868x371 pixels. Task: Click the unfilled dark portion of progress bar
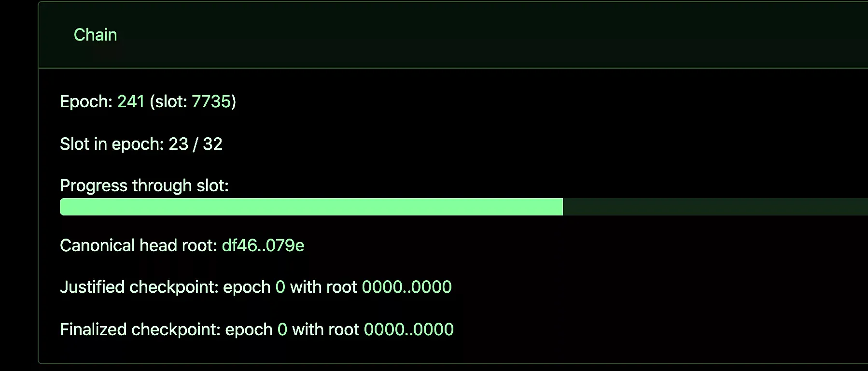715,207
